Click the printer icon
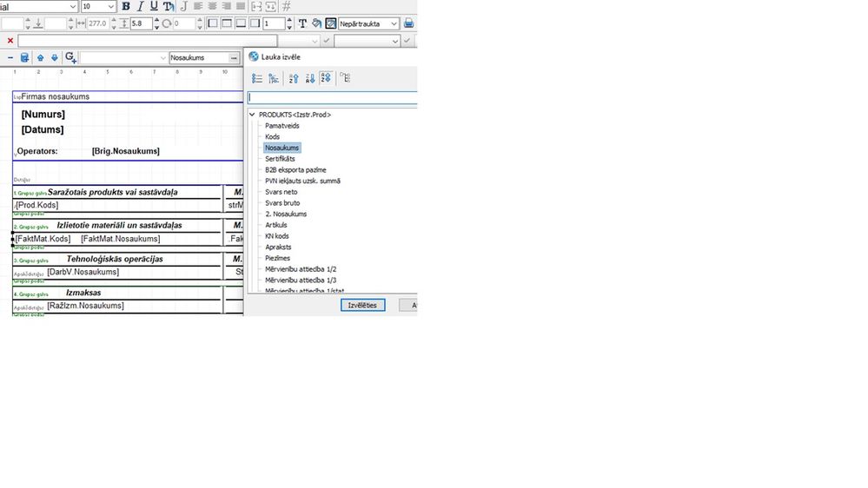 coord(408,23)
